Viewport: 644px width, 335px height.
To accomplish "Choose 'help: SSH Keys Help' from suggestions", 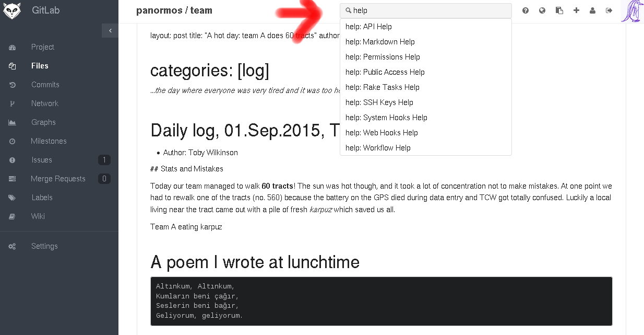I will [x=379, y=102].
